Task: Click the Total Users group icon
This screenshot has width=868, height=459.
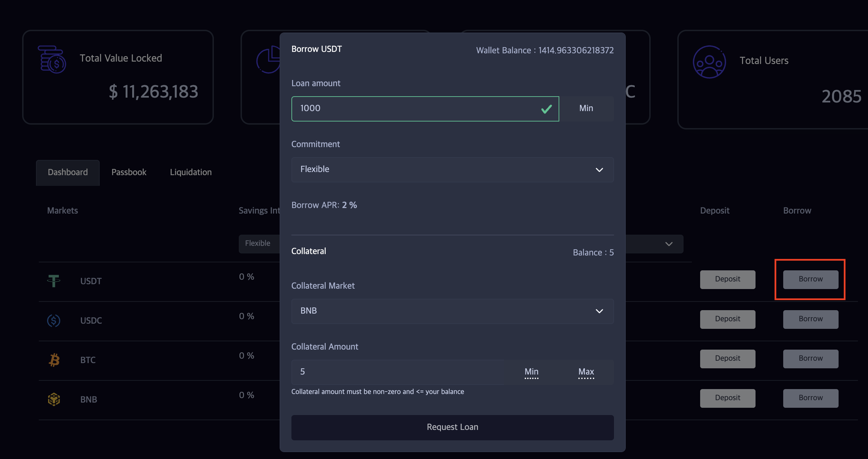Action: point(709,62)
